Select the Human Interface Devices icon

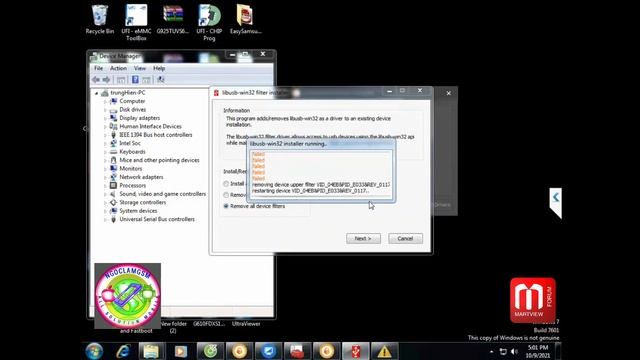(x=113, y=127)
